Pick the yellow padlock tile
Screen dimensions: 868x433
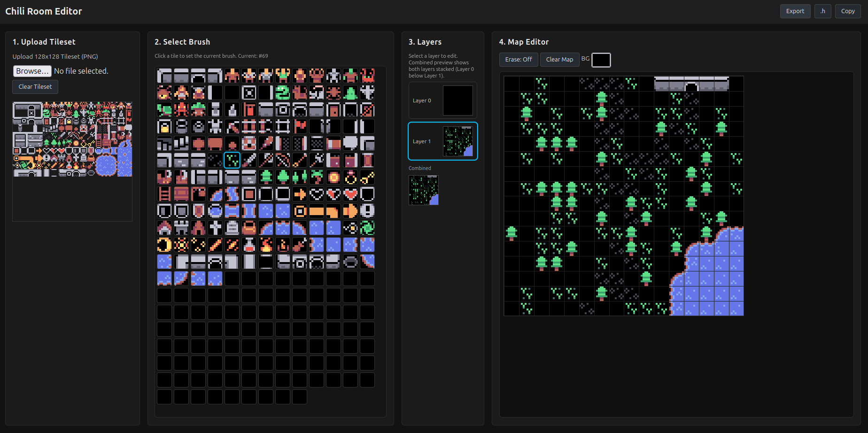[x=164, y=126]
